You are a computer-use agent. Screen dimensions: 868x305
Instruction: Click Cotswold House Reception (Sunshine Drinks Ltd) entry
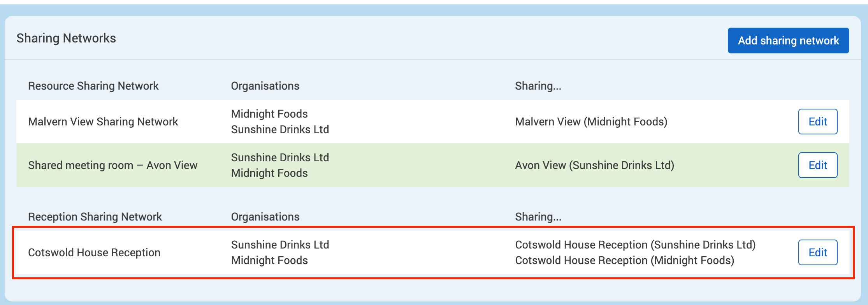point(635,245)
